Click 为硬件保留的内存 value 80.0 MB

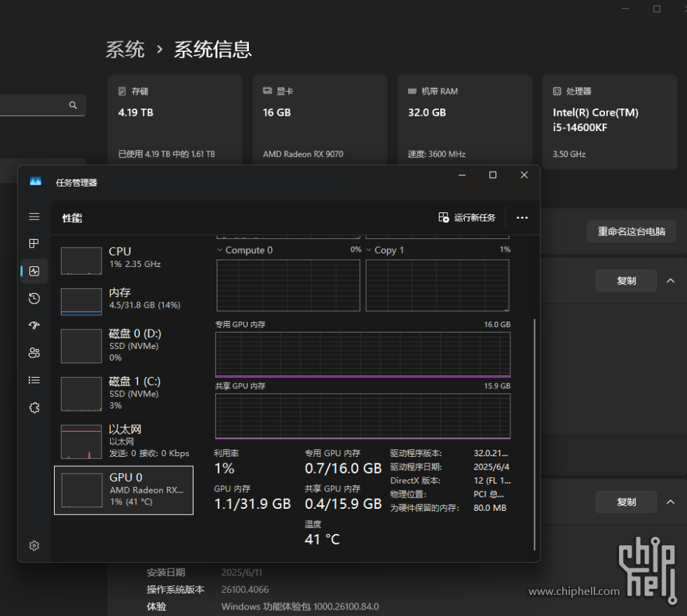[490, 508]
